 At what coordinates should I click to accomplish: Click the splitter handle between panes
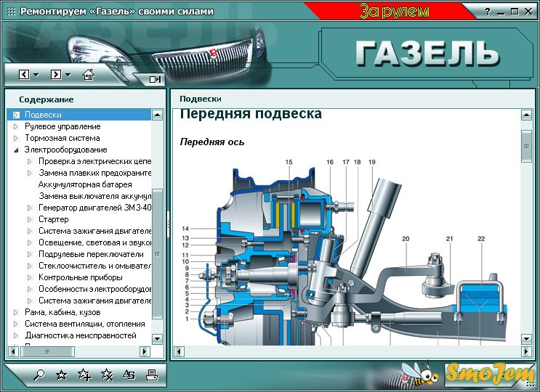[x=168, y=224]
